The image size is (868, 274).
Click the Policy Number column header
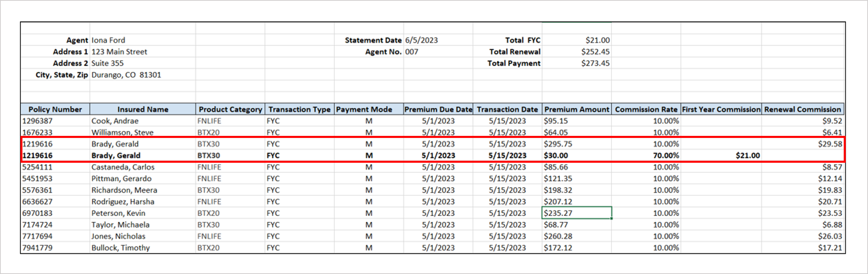click(55, 109)
